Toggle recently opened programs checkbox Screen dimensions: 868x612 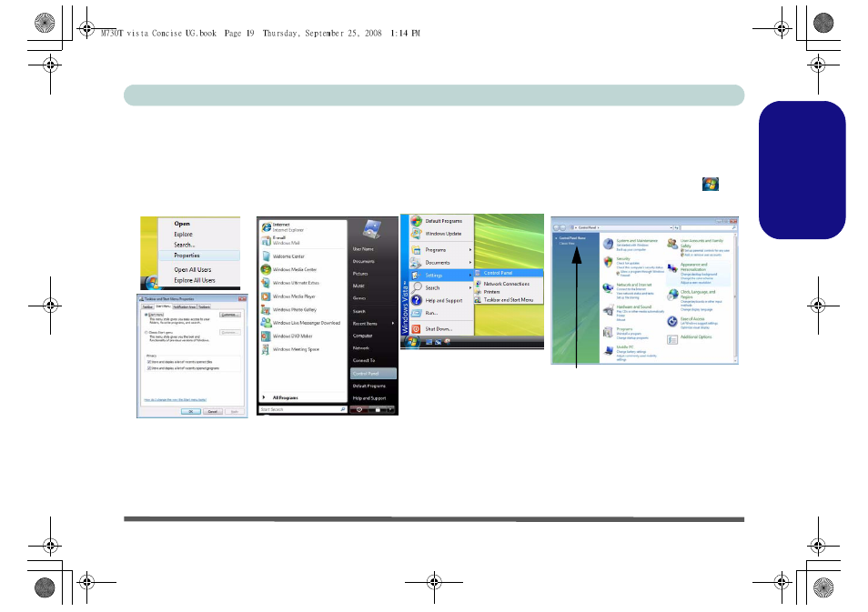[x=149, y=368]
